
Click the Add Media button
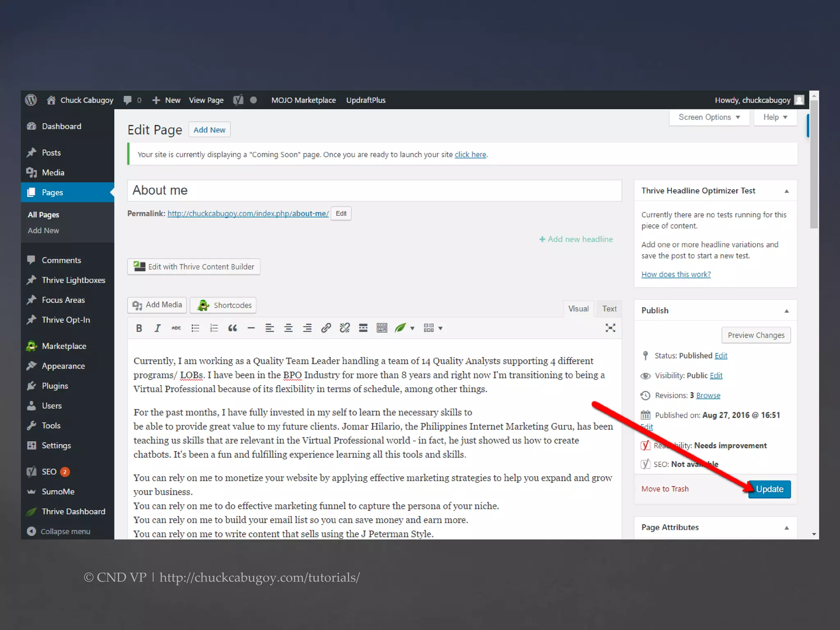(x=157, y=305)
